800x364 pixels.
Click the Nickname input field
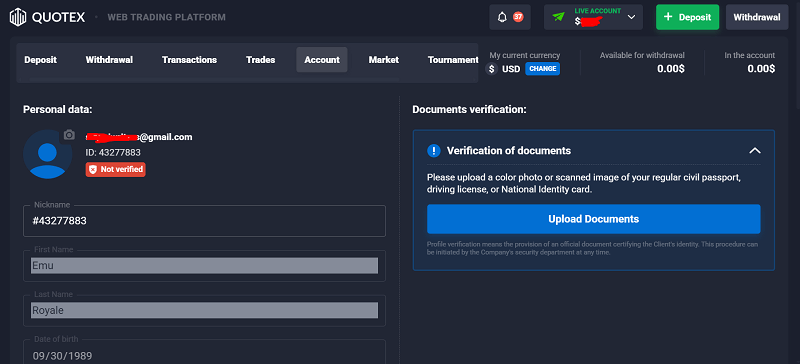coord(204,221)
